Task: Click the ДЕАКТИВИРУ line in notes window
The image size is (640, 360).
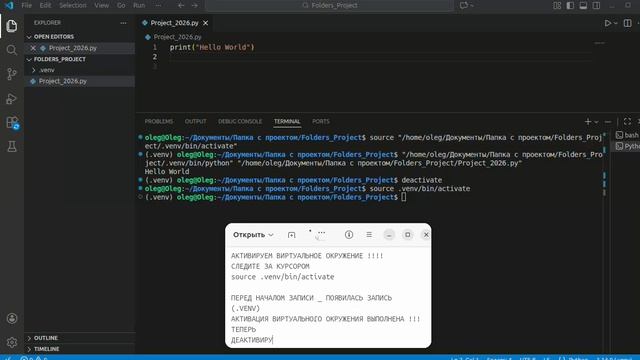Action: pos(252,340)
